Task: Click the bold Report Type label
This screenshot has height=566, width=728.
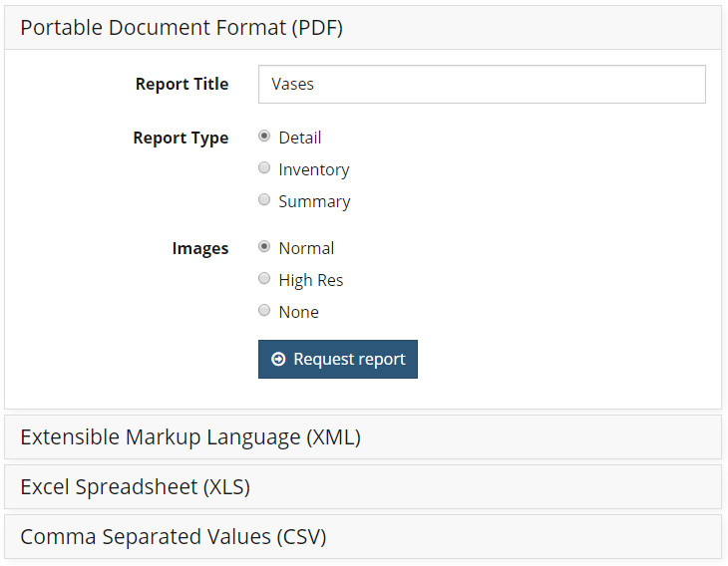Action: [x=181, y=139]
